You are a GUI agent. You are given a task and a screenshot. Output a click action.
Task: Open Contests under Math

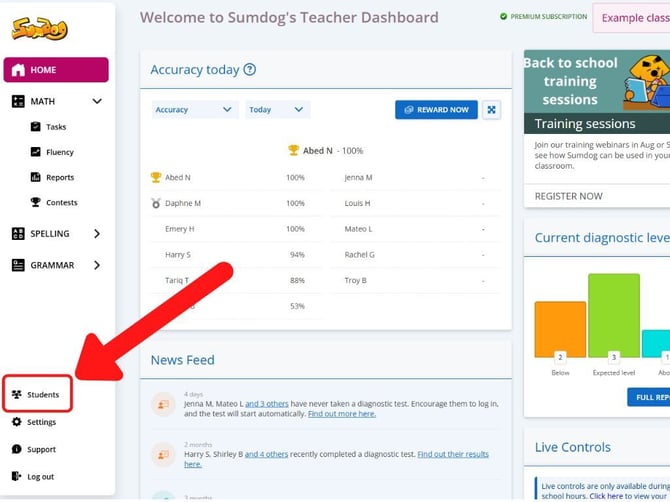(62, 203)
